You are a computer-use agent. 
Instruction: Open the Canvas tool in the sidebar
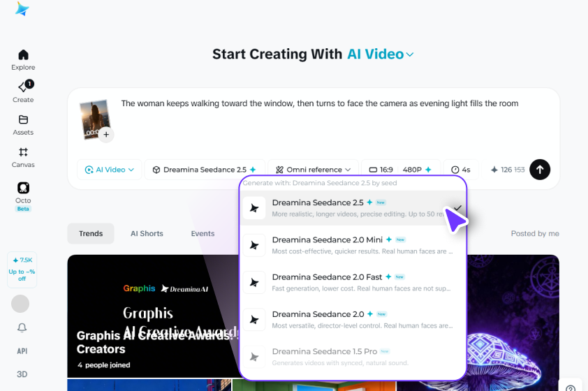click(x=23, y=158)
